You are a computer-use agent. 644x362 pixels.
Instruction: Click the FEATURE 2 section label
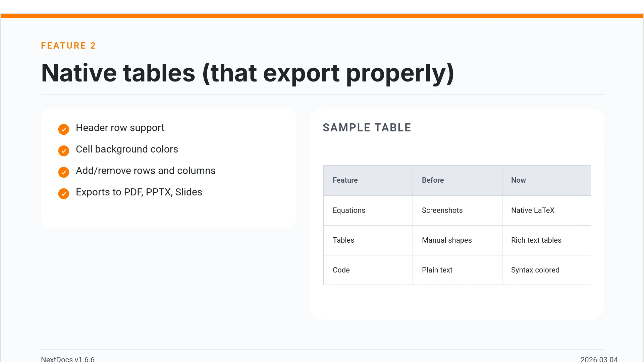click(68, 46)
